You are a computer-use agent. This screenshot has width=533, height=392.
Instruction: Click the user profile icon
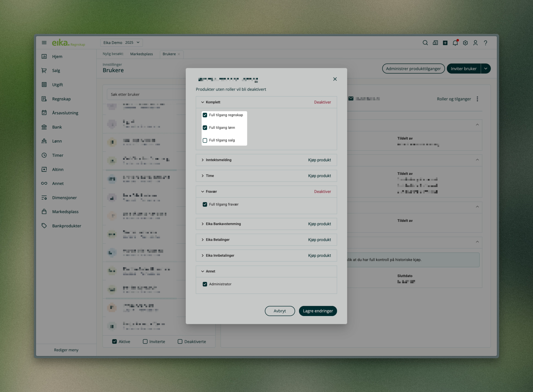(x=475, y=43)
